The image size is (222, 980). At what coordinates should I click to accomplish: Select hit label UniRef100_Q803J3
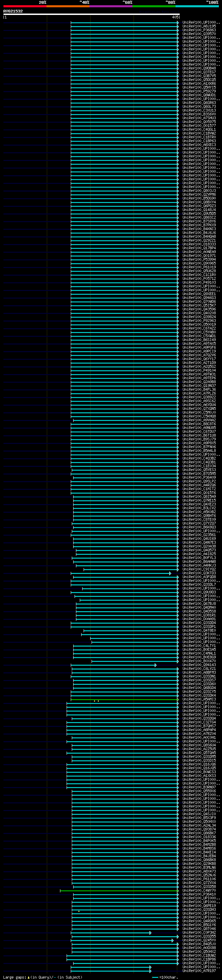199,191
